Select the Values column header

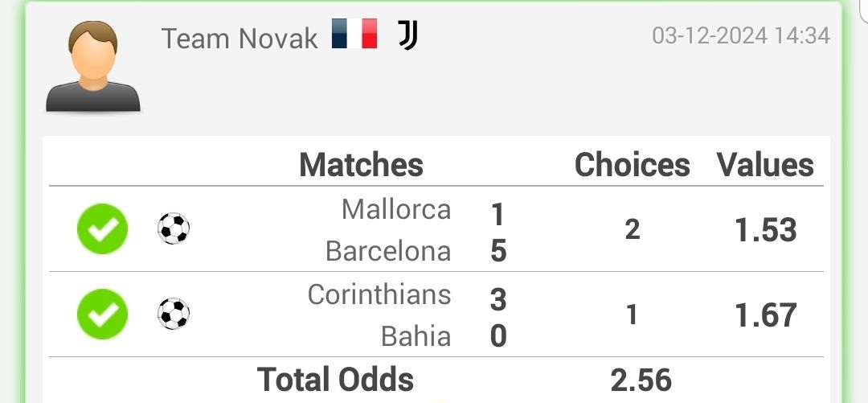click(766, 165)
